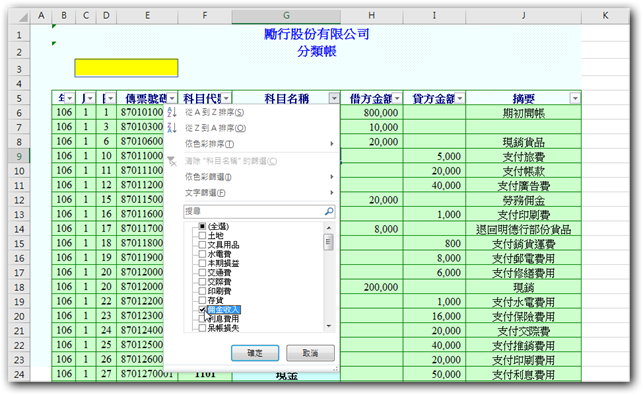643x395 pixels.
Task: Open the 科目代號 column filter dropdown
Action: pyautogui.click(x=226, y=98)
